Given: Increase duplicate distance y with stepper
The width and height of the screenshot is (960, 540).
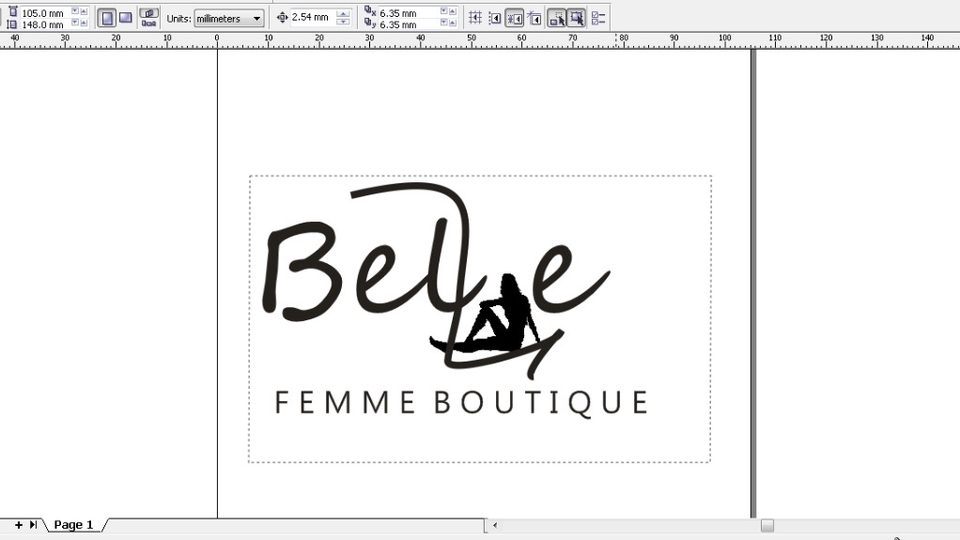Looking at the screenshot, I should click(452, 23).
